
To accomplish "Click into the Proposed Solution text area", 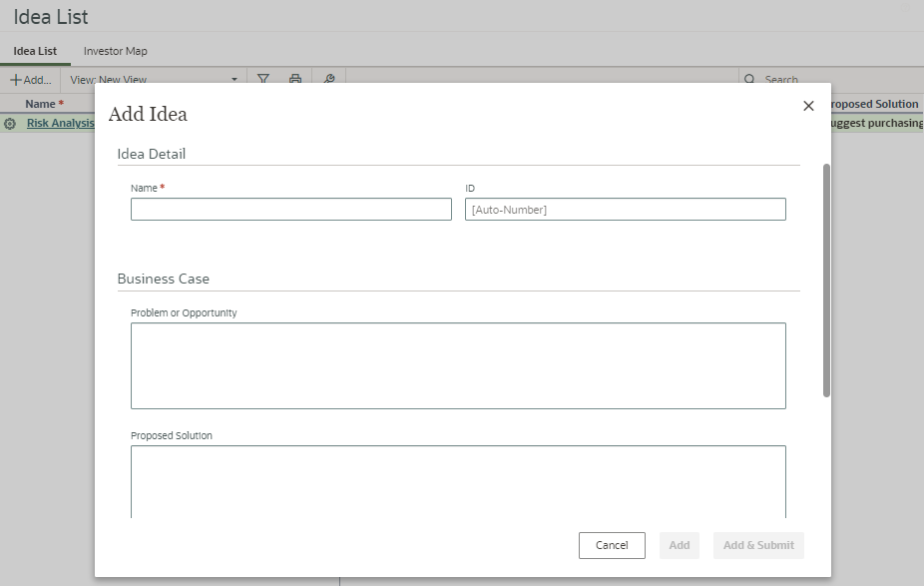I will point(458,479).
